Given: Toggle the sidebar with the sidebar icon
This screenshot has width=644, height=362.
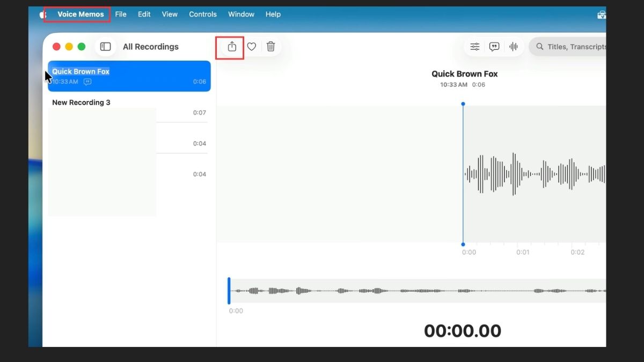Looking at the screenshot, I should click(x=105, y=47).
